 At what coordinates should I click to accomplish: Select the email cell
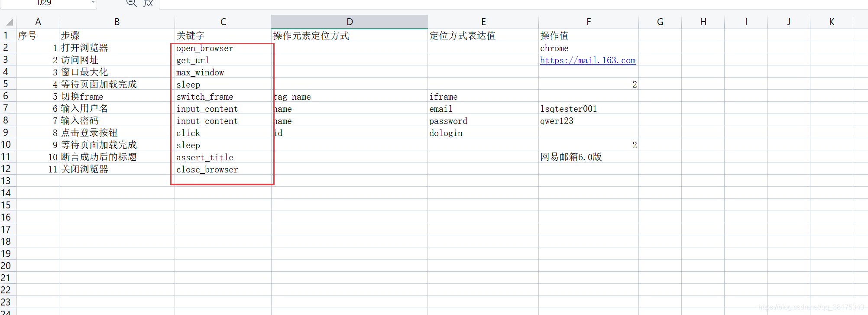point(483,108)
